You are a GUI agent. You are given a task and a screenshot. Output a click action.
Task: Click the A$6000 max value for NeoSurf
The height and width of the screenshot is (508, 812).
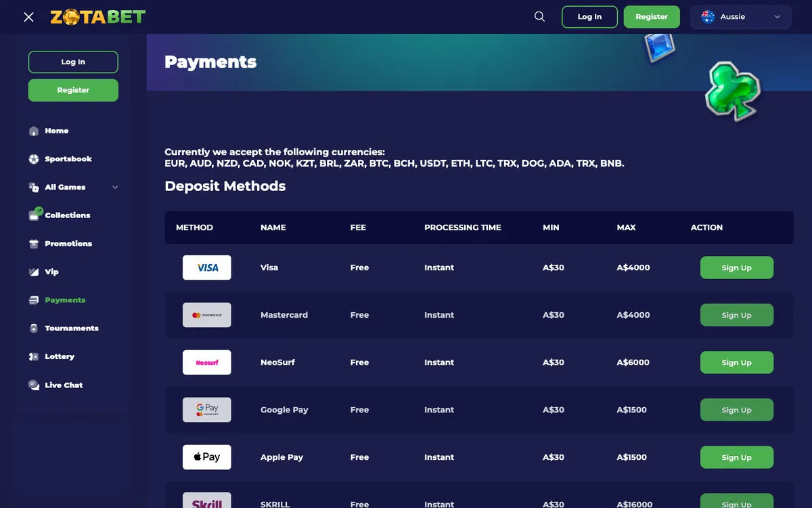(633, 362)
